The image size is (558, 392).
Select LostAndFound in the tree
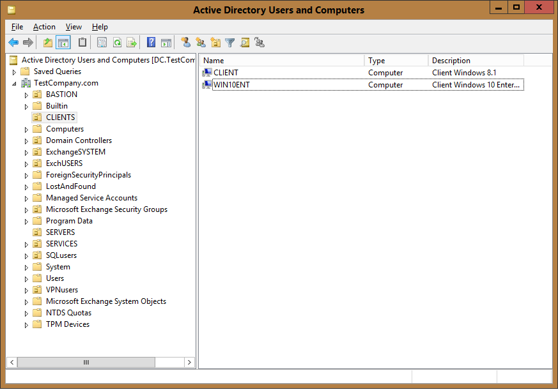pyautogui.click(x=71, y=186)
